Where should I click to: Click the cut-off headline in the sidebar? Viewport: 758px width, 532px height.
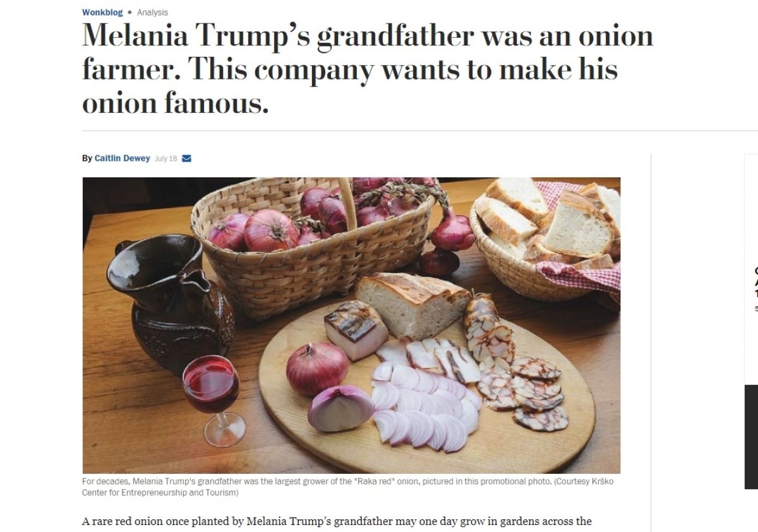755,284
